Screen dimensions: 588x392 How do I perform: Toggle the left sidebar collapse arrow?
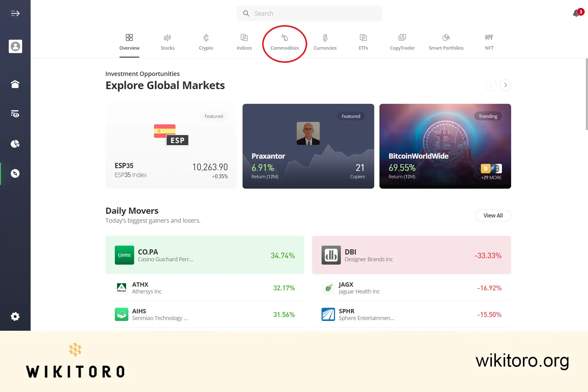point(15,13)
